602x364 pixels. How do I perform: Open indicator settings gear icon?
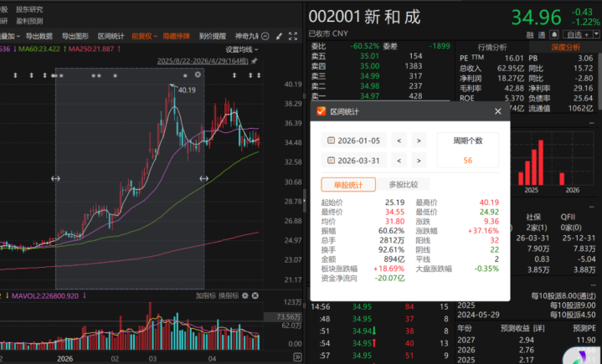coord(245,295)
